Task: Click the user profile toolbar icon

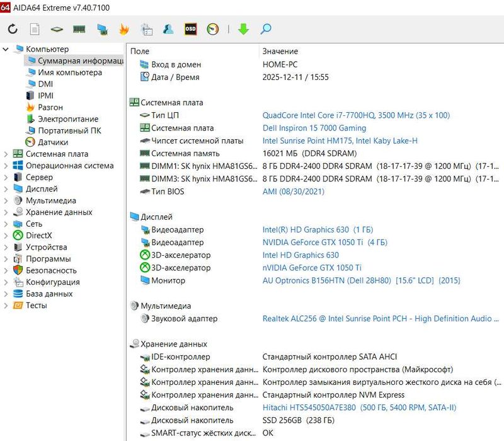Action: (x=168, y=29)
